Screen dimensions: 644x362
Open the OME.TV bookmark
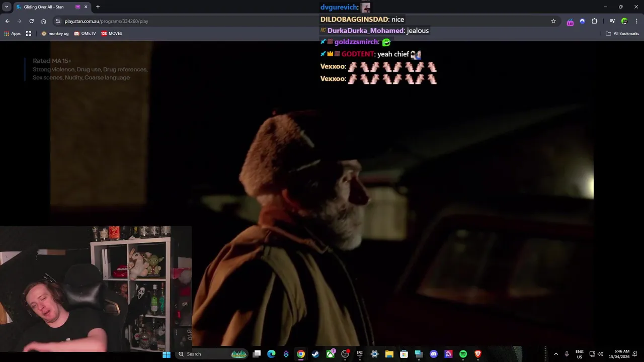pyautogui.click(x=85, y=34)
